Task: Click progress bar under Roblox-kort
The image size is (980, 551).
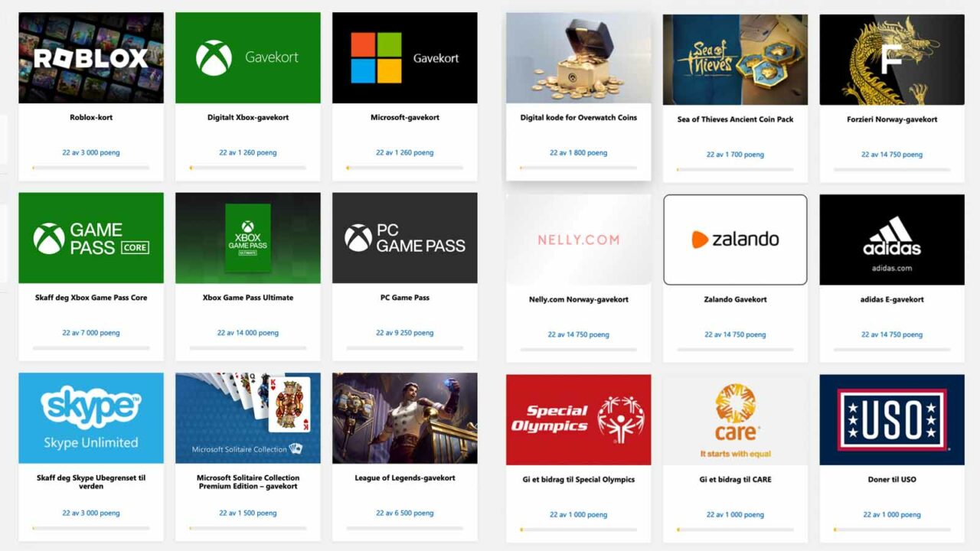Action: (91, 168)
